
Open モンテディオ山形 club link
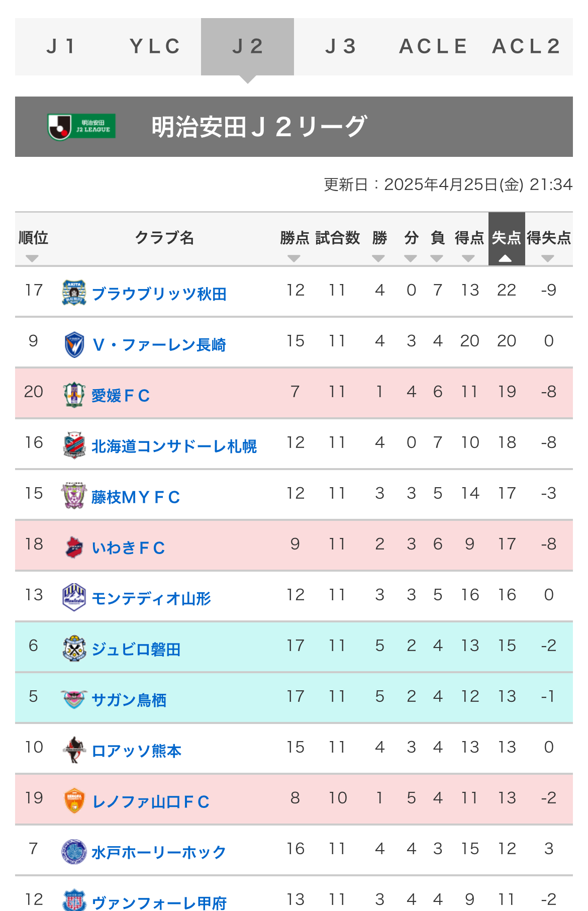click(x=151, y=598)
